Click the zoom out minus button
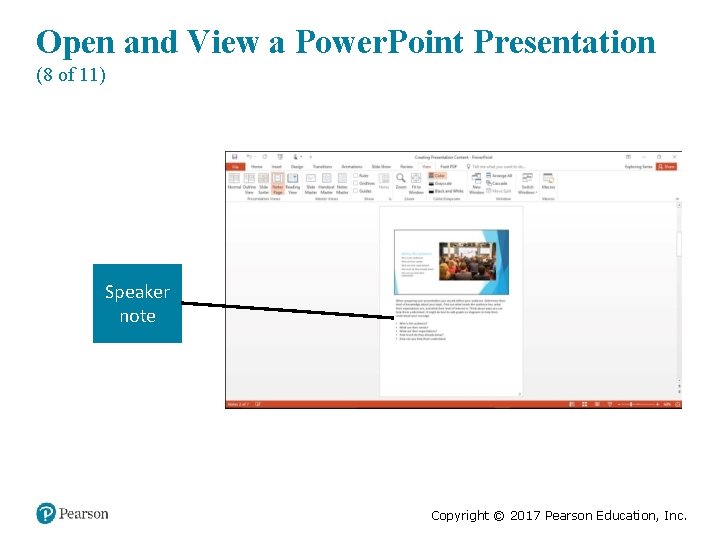Screen dimensions: 720x540 pos(619,405)
